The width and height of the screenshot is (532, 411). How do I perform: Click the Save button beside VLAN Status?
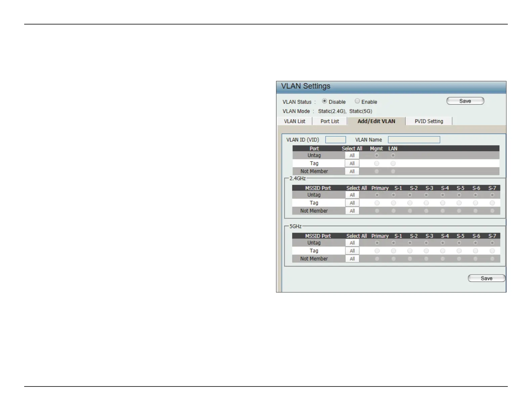tap(465, 101)
